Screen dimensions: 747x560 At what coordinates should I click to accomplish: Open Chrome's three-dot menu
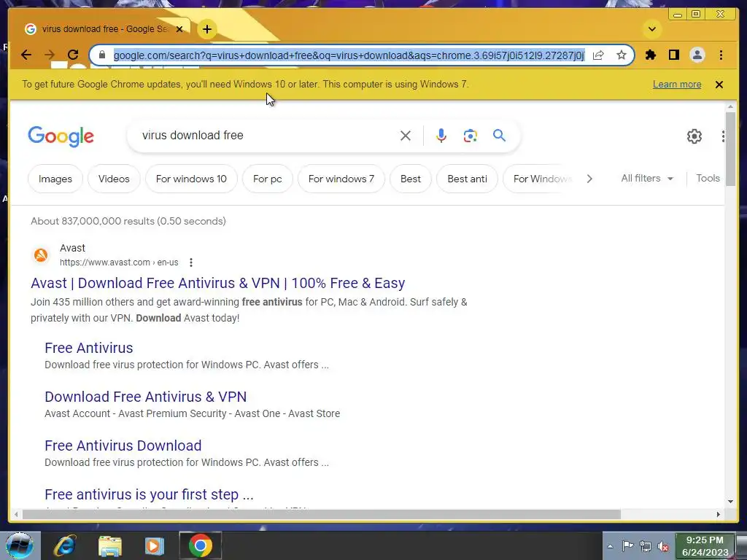(x=721, y=55)
